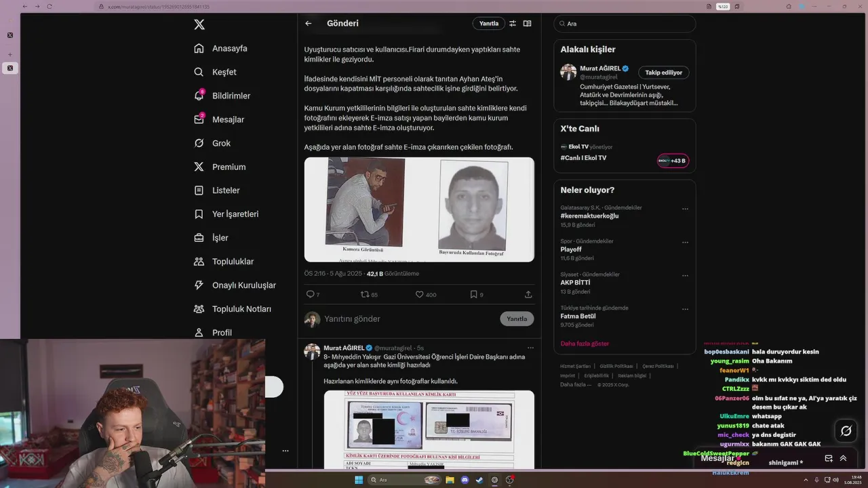Open more options for Fatma Betül trend

point(685,309)
